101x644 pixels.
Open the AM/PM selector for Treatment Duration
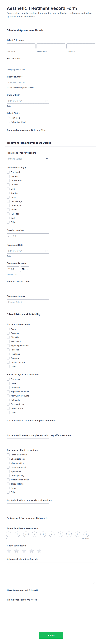[25, 269]
